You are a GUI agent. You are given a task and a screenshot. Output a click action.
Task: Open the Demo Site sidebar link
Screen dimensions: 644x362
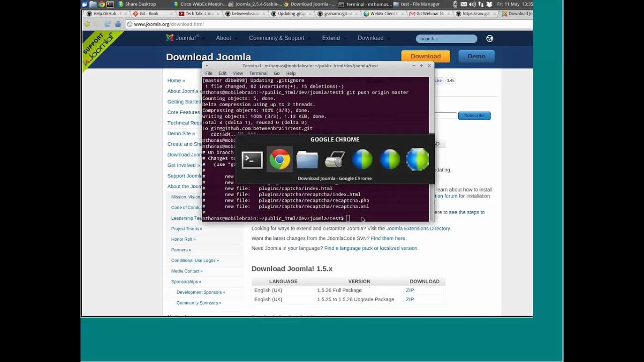(x=182, y=134)
